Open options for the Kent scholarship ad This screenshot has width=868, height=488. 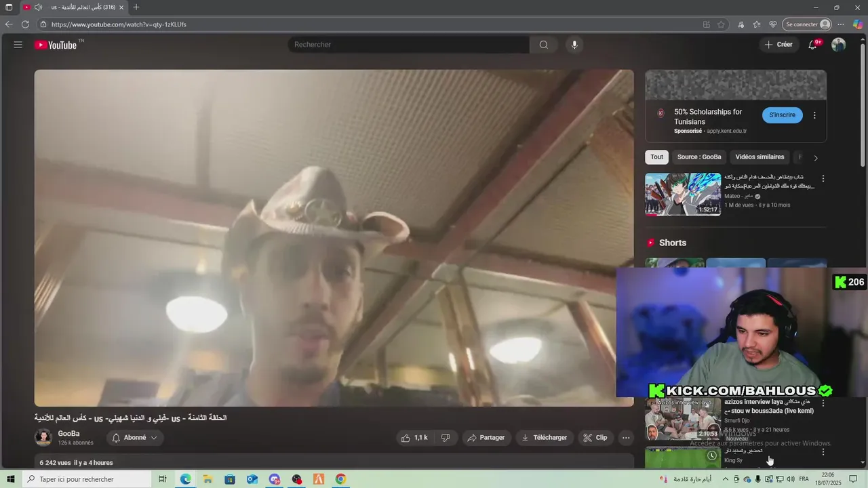(814, 115)
